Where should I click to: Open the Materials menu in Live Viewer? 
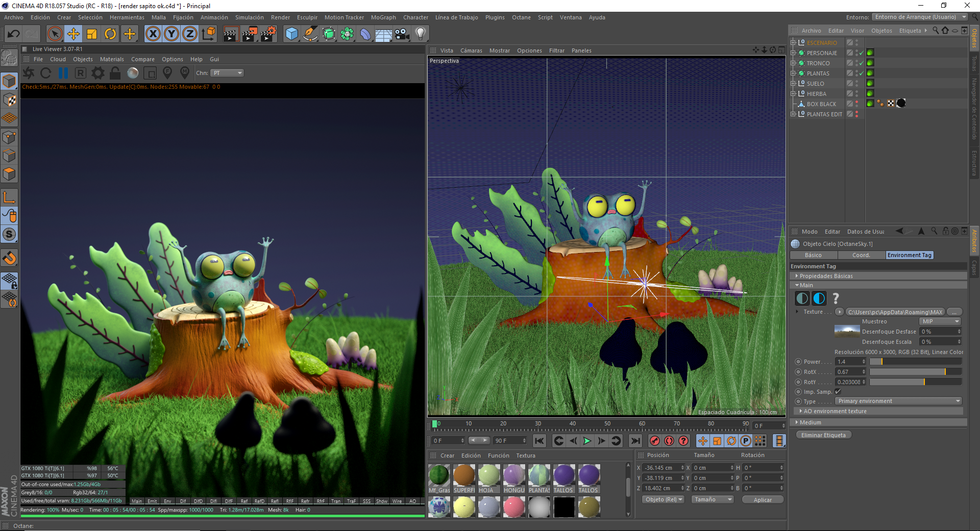point(112,59)
